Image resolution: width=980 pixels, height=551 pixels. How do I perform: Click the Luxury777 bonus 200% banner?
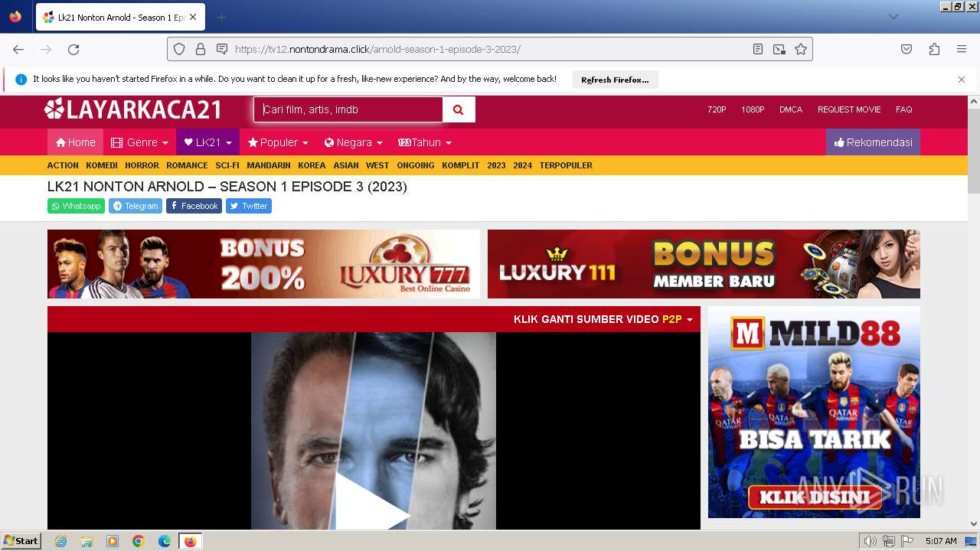click(263, 264)
